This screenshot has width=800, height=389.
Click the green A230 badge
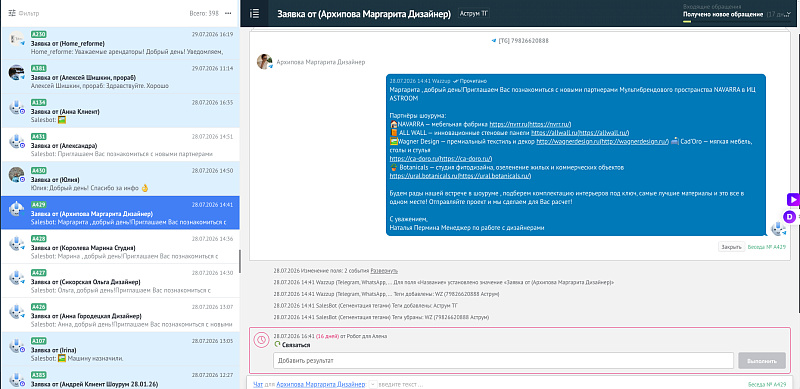[38, 34]
